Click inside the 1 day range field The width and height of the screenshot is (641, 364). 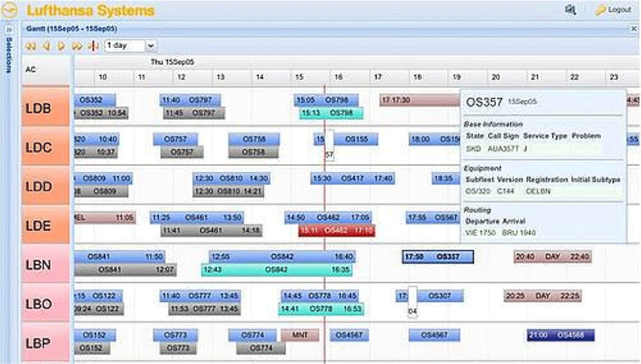125,46
